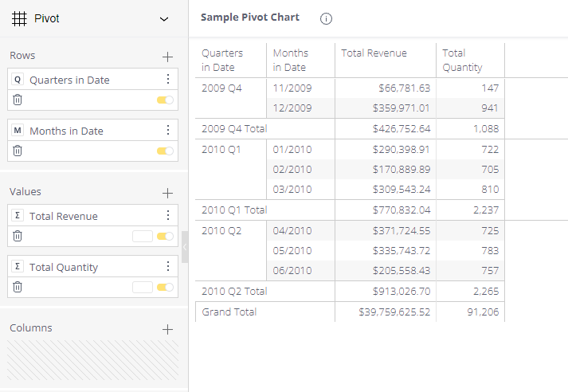This screenshot has width=568, height=392.
Task: Delete the Total Quantity value field
Action: click(x=18, y=287)
